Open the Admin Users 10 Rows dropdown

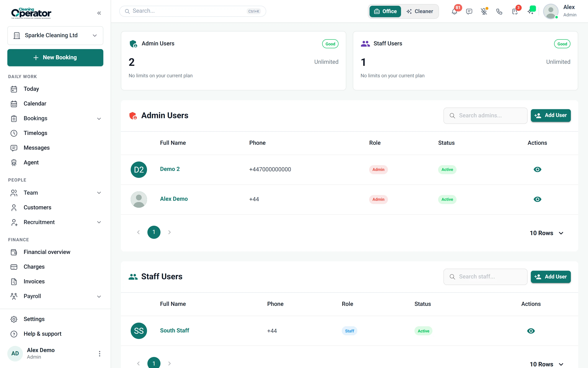coord(547,233)
